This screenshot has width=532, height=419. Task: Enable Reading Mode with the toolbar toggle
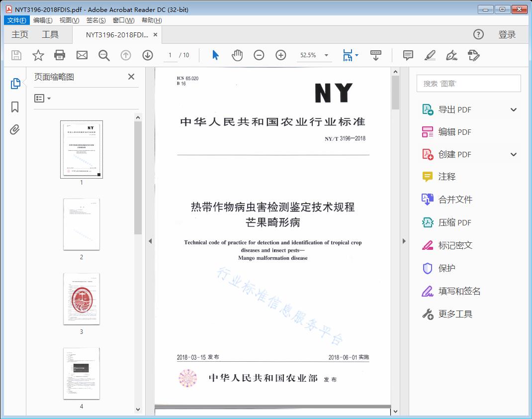[375, 55]
